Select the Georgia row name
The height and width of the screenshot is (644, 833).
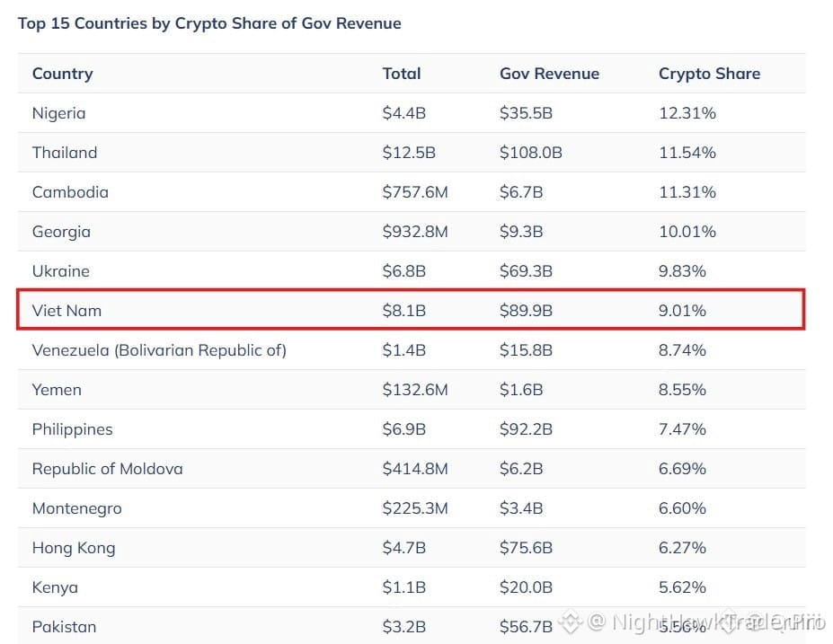click(61, 232)
